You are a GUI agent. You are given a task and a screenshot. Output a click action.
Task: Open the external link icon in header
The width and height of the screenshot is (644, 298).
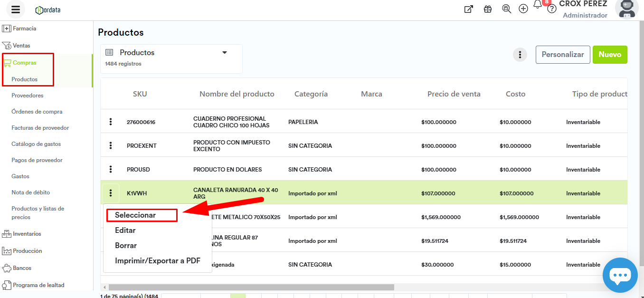coord(469,9)
